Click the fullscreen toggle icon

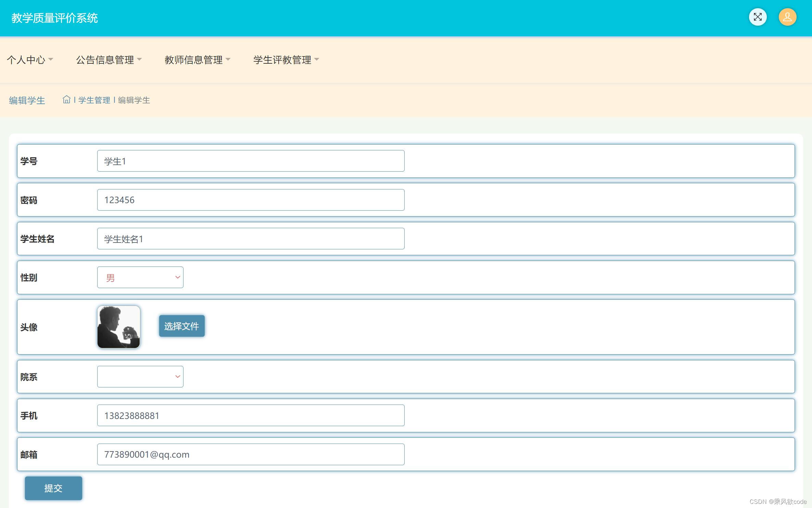[x=758, y=17]
